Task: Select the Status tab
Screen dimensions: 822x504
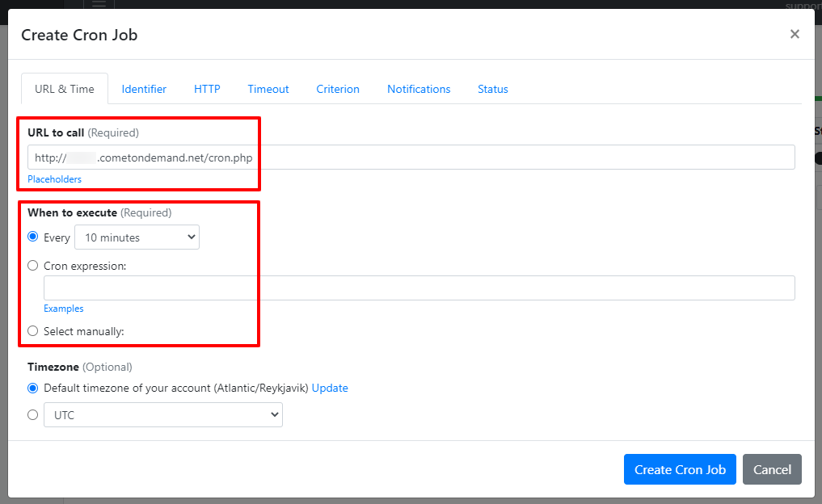Action: click(x=492, y=89)
